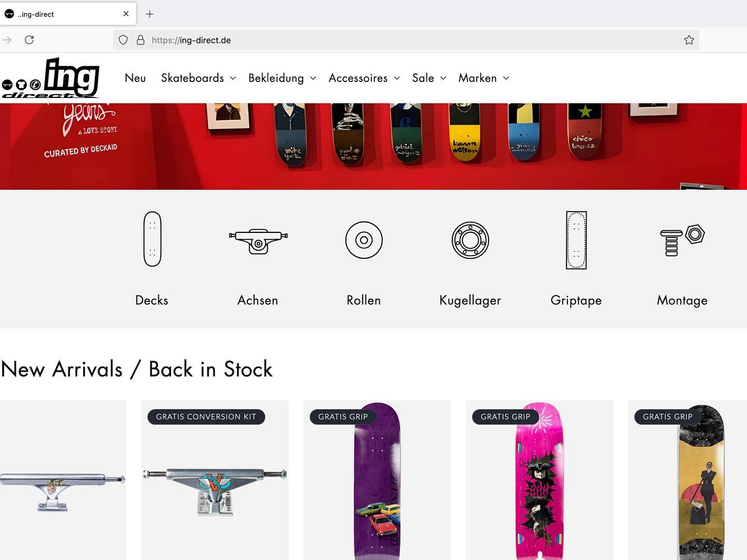Select the Kugellager bearing icon
747x560 pixels.
470,240
